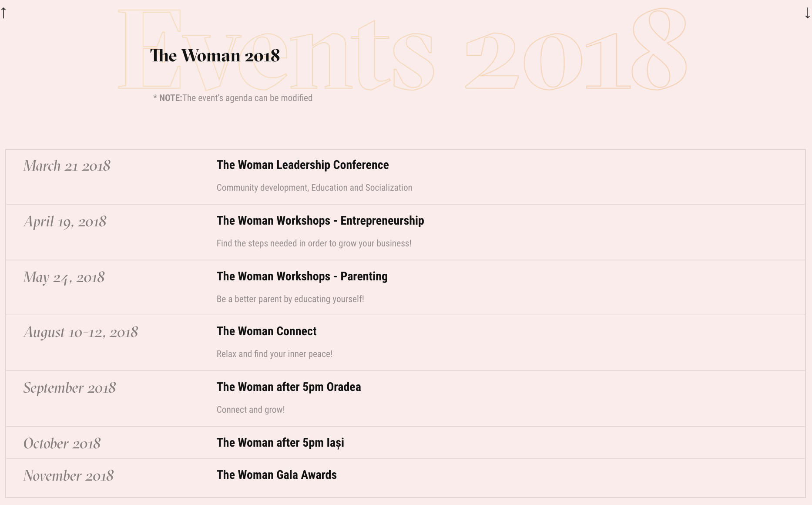Click the up arrow indicator top-left
The image size is (812, 505).
[x=4, y=12]
